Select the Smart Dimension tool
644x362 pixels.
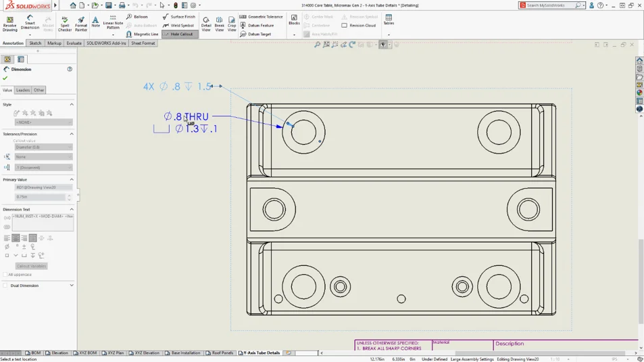click(x=30, y=23)
